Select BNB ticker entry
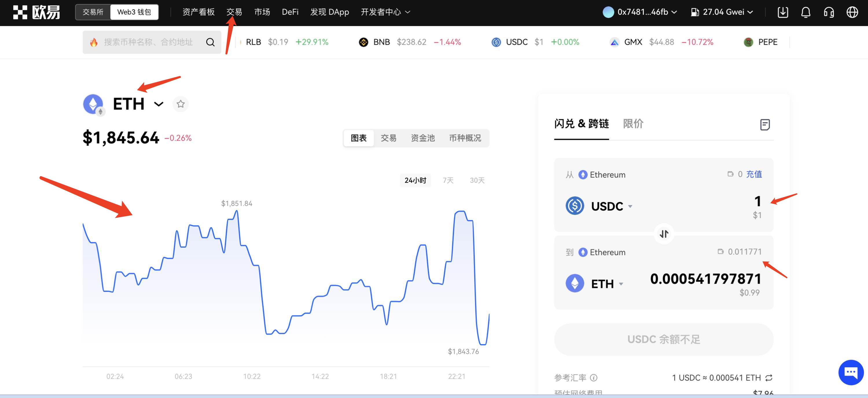The height and width of the screenshot is (398, 868). [410, 42]
